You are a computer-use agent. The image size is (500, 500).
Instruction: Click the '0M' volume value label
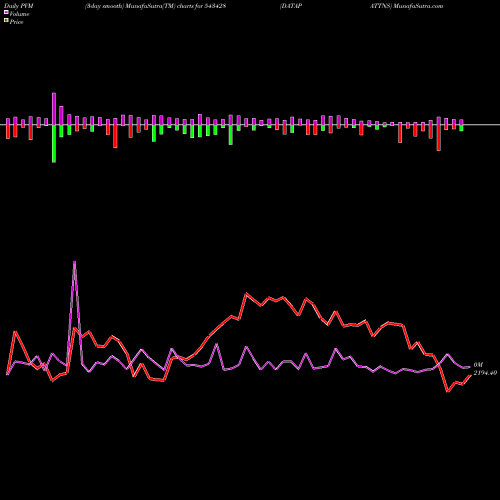pos(478,365)
